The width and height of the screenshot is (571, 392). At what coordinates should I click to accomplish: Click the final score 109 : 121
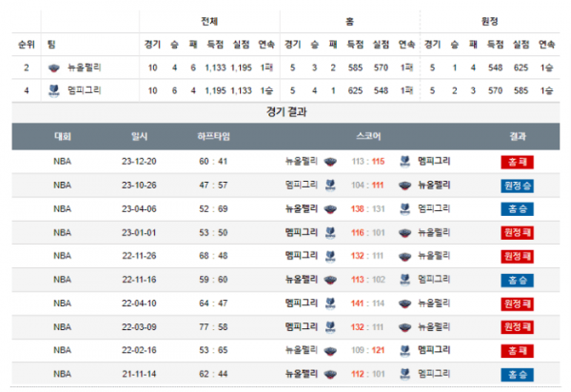click(368, 350)
